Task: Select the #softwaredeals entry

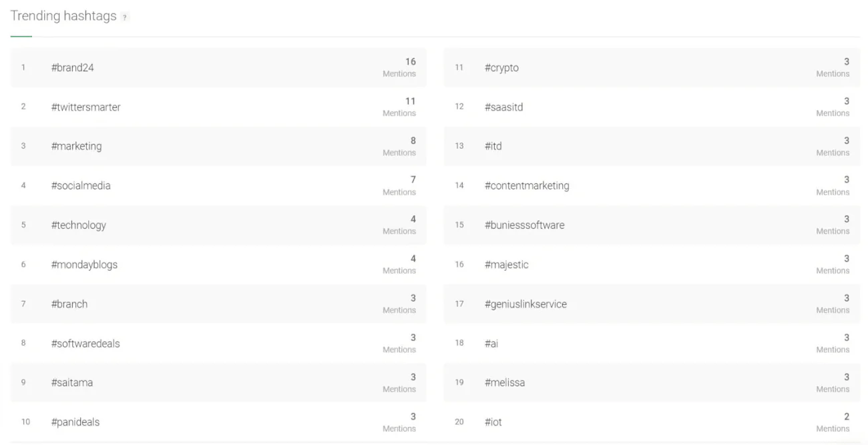Action: pos(85,343)
